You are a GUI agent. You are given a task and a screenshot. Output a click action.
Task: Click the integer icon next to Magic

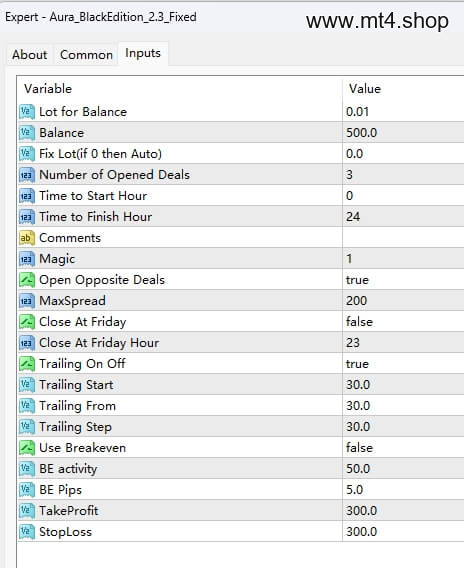pos(27,259)
